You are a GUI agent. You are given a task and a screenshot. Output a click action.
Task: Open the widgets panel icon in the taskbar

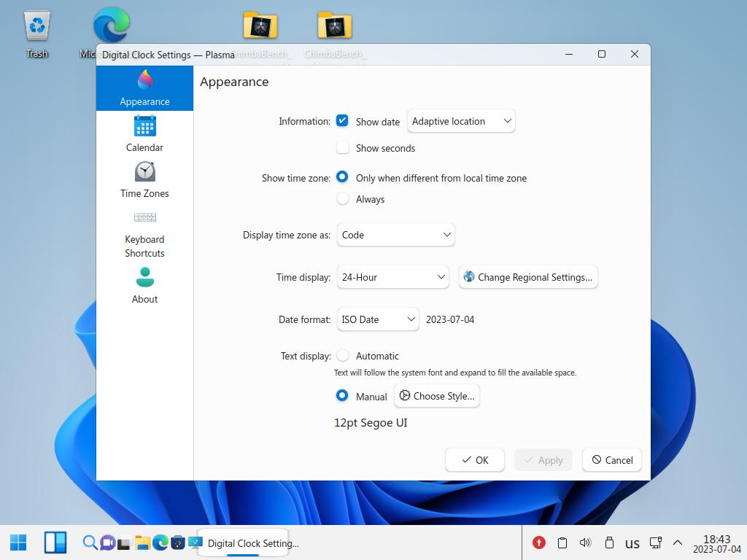[55, 542]
